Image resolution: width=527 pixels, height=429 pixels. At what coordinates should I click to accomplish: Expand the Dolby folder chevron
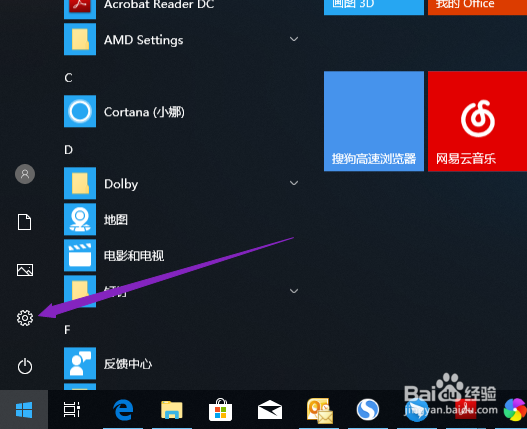[x=294, y=183]
